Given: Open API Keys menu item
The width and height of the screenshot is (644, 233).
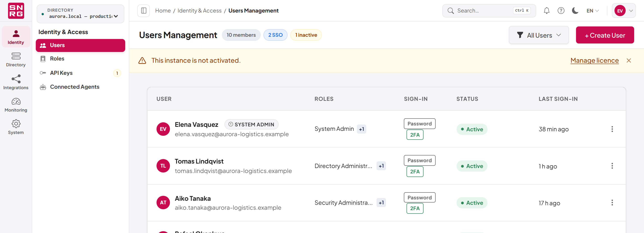Looking at the screenshot, I should 80,73.
